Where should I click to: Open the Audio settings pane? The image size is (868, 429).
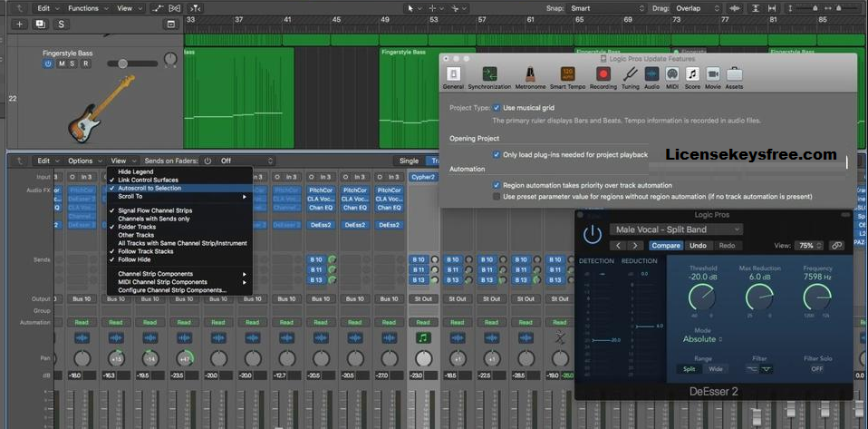(x=651, y=78)
